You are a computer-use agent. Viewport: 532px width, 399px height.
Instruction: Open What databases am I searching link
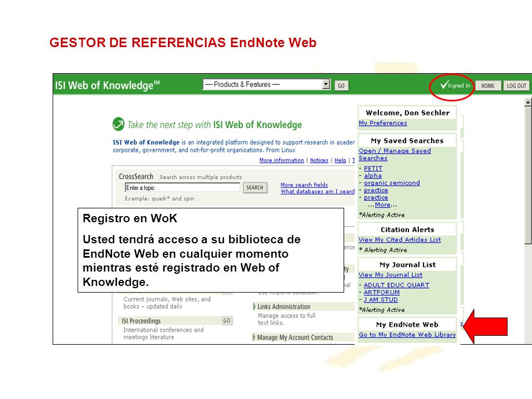pyautogui.click(x=318, y=192)
